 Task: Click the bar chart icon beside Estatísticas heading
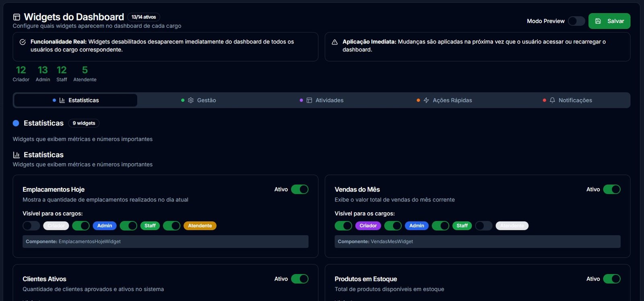(17, 155)
